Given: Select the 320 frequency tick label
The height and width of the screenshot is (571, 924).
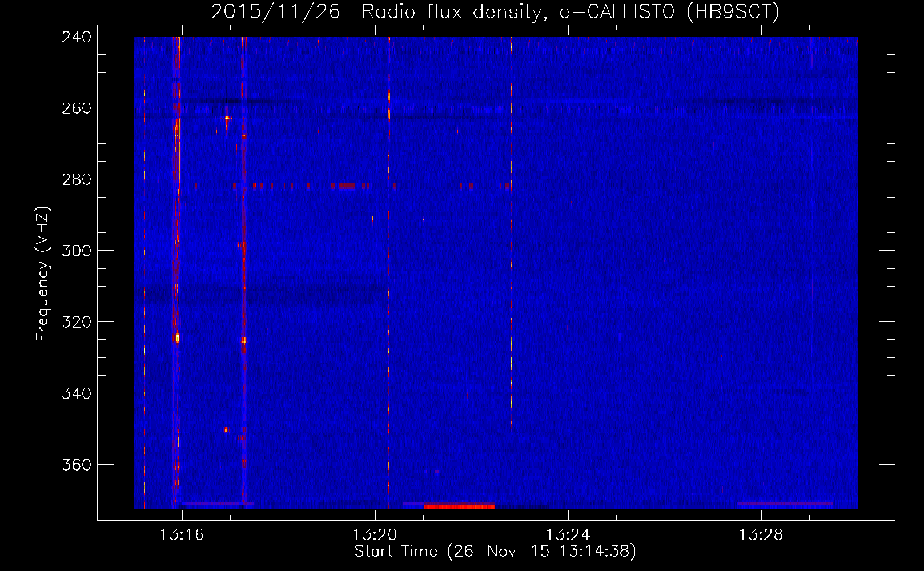Looking at the screenshot, I should 77,323.
